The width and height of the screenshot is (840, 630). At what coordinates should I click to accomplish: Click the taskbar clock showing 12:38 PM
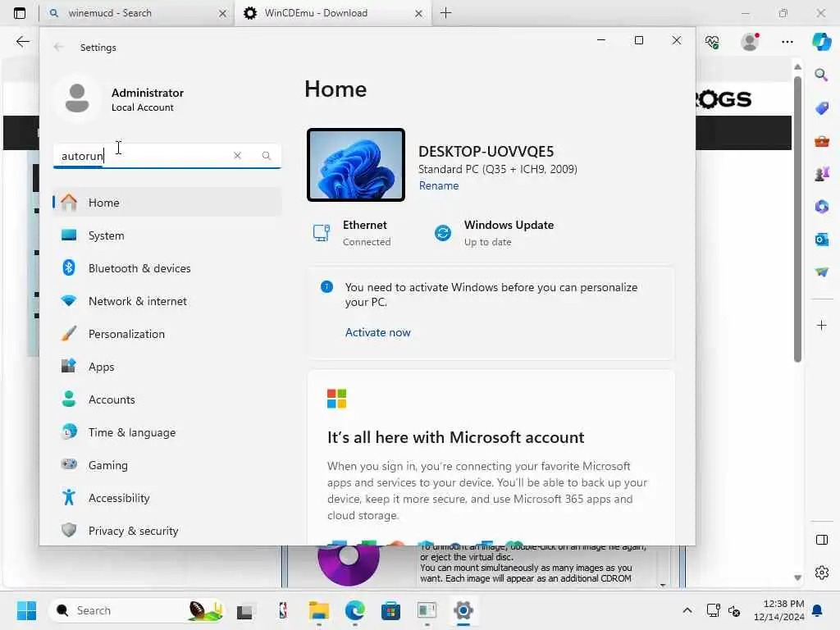(x=779, y=610)
